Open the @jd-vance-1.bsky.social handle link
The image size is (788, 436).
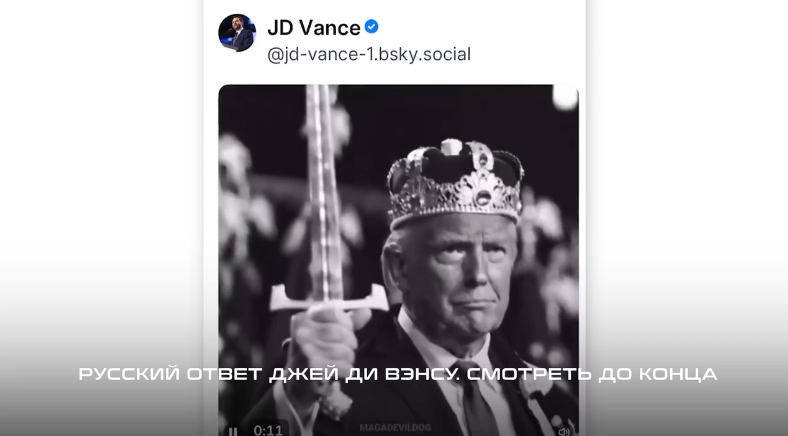[368, 54]
